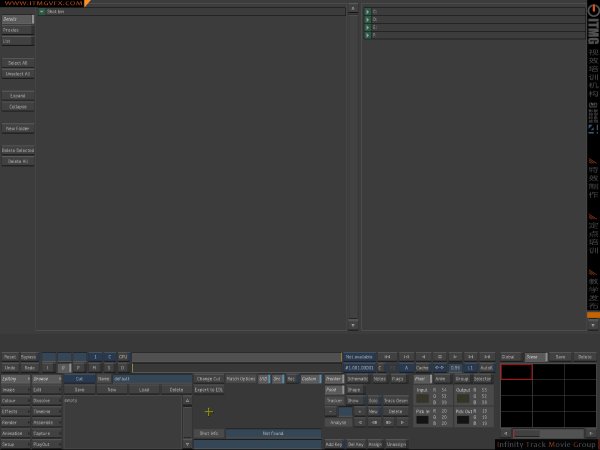
Task: Click the Select All button
Action: (x=18, y=63)
